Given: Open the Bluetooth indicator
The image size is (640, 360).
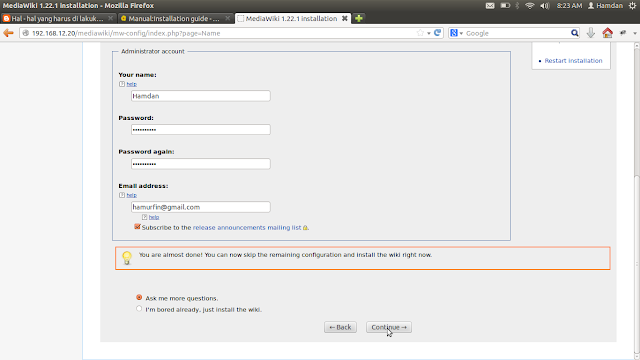Looking at the screenshot, I should (x=517, y=6).
